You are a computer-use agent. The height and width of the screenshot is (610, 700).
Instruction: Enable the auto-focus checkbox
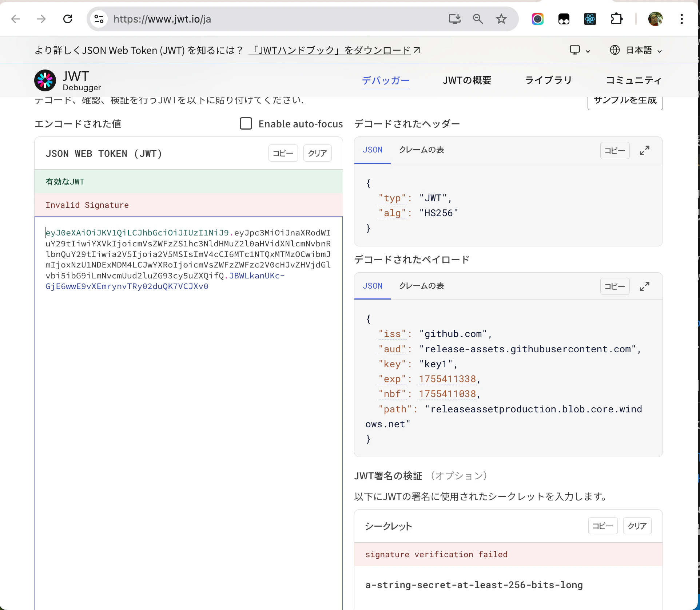(x=246, y=124)
